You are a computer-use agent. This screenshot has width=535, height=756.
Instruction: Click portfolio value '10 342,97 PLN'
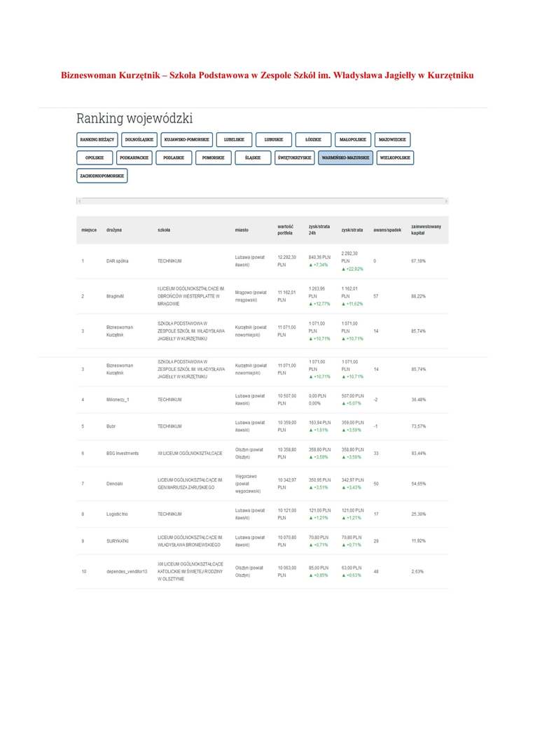[x=287, y=484]
